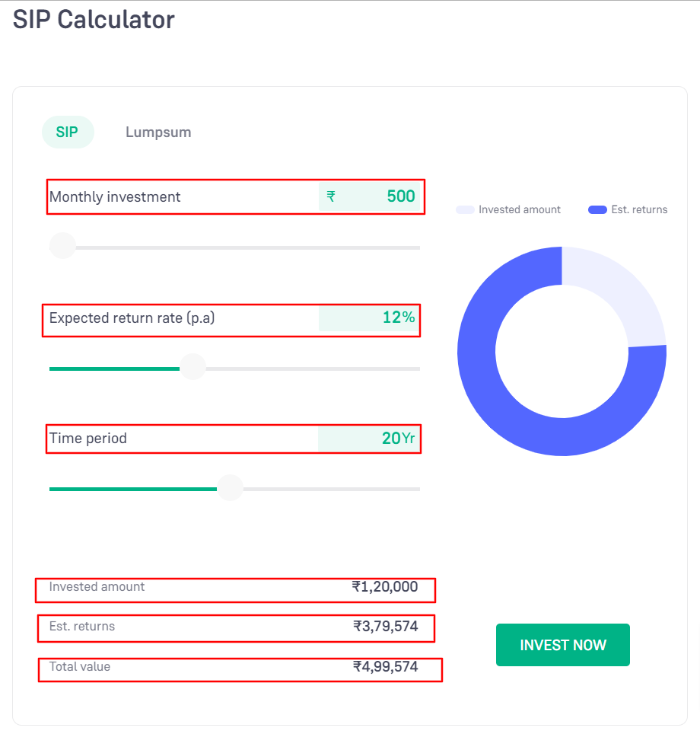Click the Invested amount legend swatch
The height and width of the screenshot is (734, 700).
coord(465,209)
